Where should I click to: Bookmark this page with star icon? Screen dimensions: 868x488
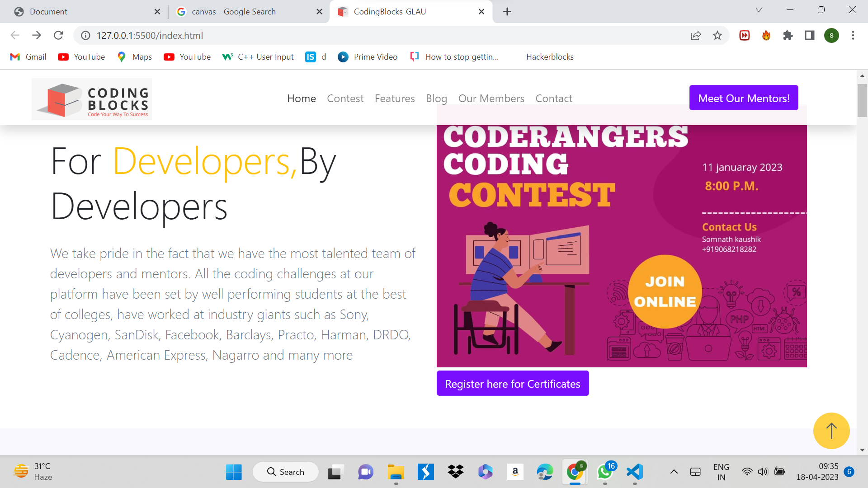(717, 35)
